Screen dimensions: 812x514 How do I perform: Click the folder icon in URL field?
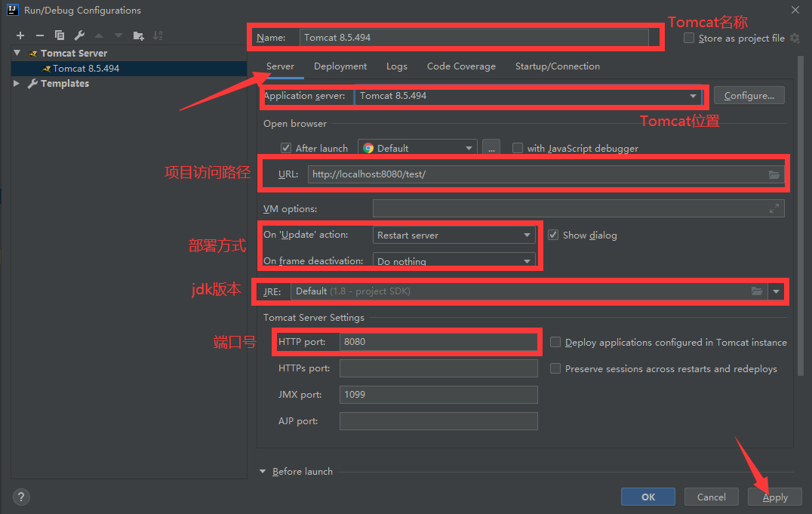pyautogui.click(x=774, y=174)
